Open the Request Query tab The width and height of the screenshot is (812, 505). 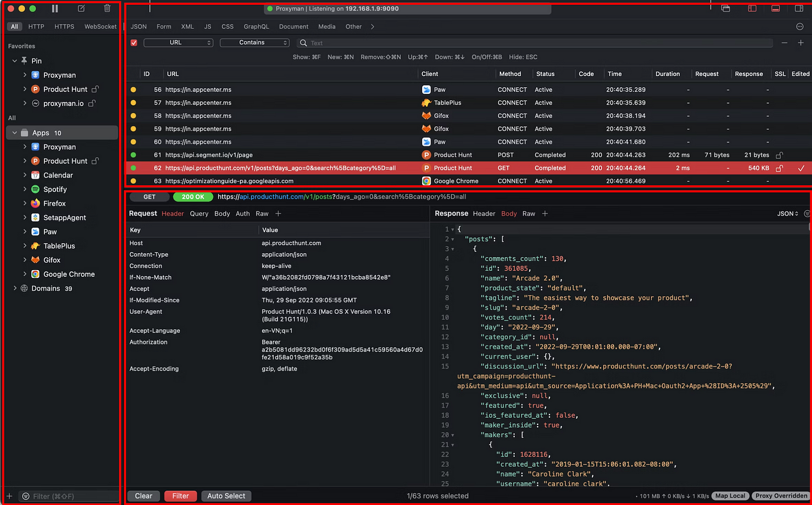[199, 213]
